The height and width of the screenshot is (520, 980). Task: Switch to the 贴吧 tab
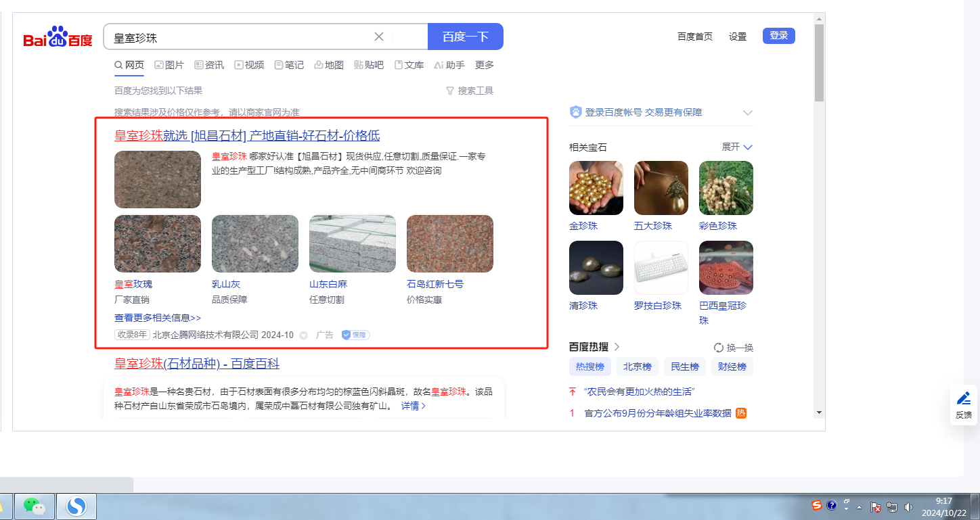[x=369, y=65]
